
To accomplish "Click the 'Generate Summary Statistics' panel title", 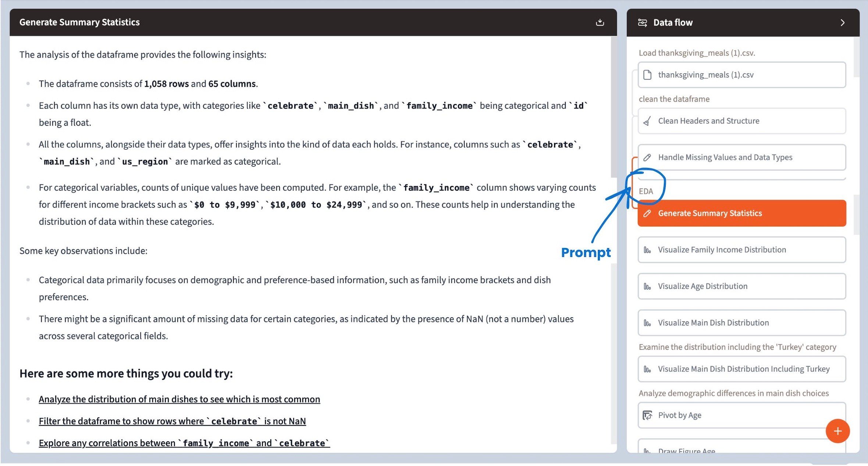I will 79,22.
